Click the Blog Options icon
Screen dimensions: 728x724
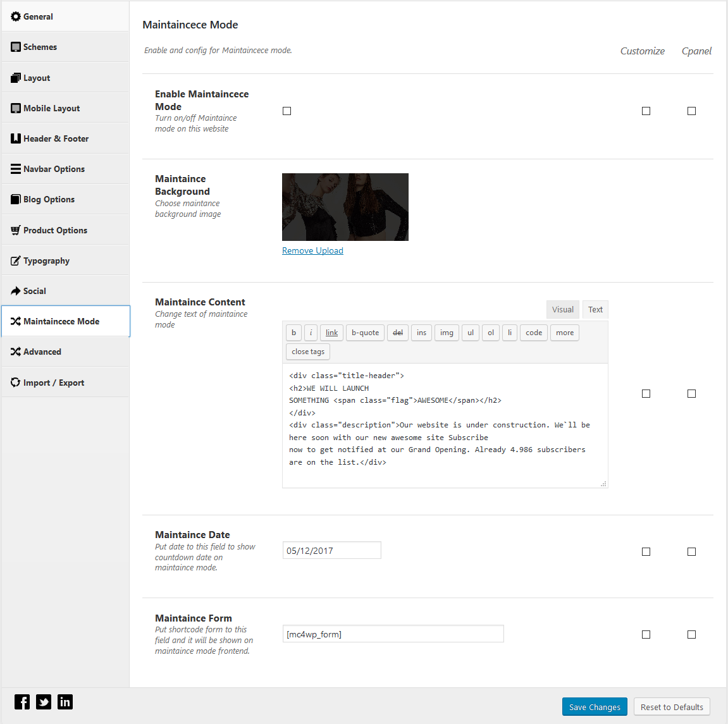coord(16,199)
